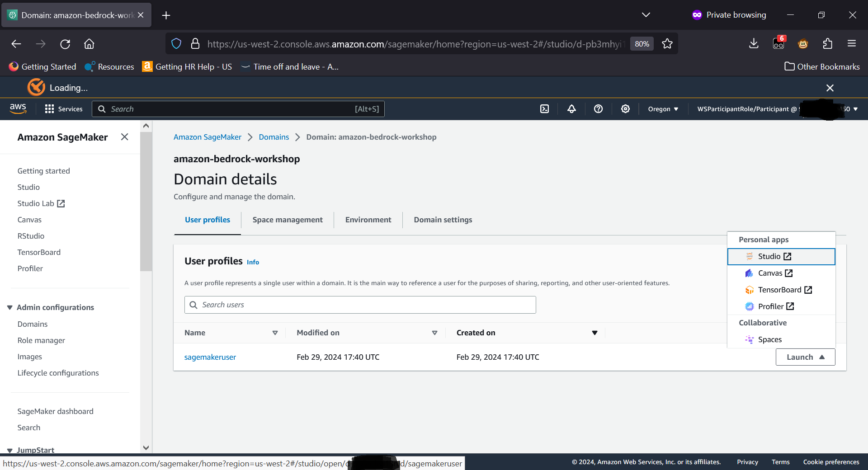Click the AWS logo home icon
This screenshot has height=470, width=868.
18,108
